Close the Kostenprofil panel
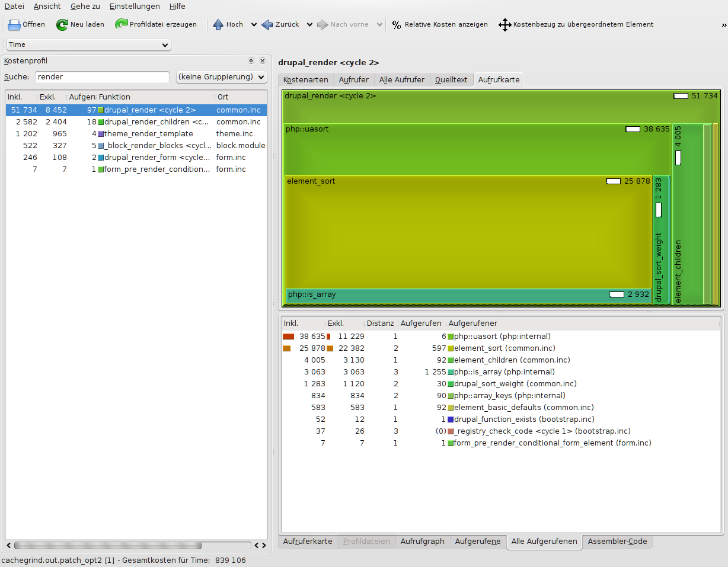Viewport: 728px width, 567px height. tap(262, 60)
